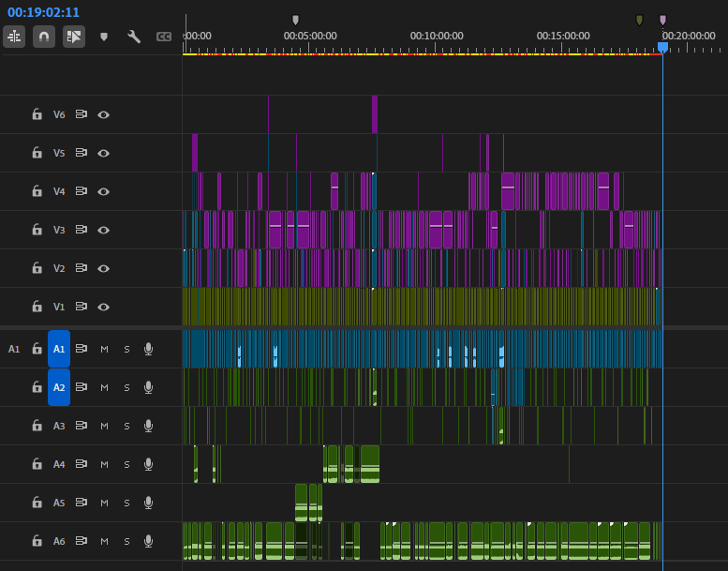Image resolution: width=728 pixels, height=571 pixels.
Task: Toggle Linked Selection button
Action: click(x=74, y=37)
